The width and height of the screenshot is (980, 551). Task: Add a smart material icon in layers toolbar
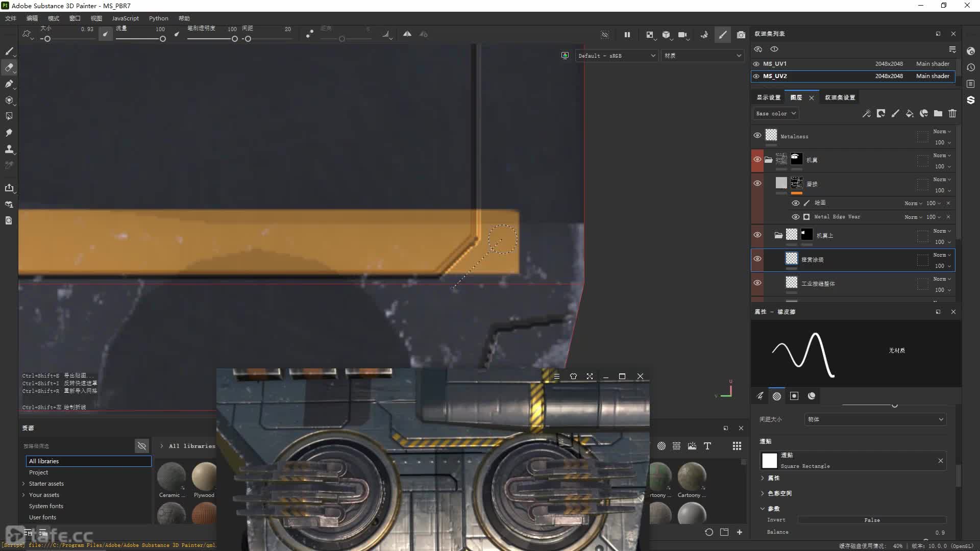coord(923,113)
